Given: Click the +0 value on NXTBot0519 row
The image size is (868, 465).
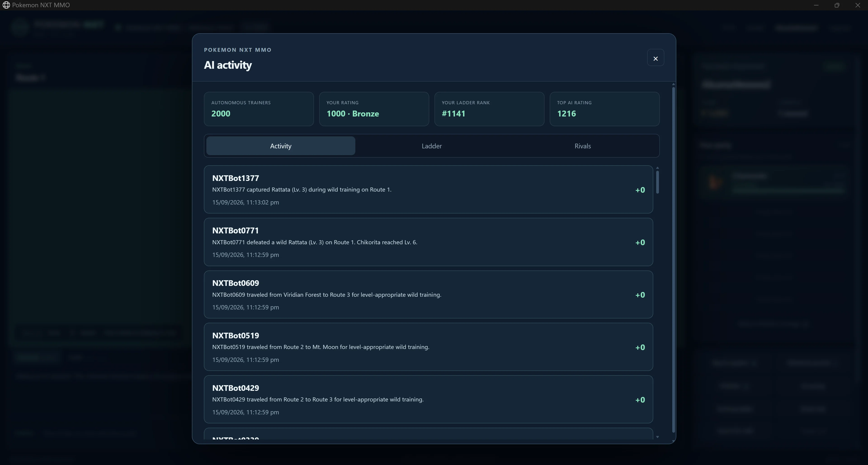Looking at the screenshot, I should (640, 347).
